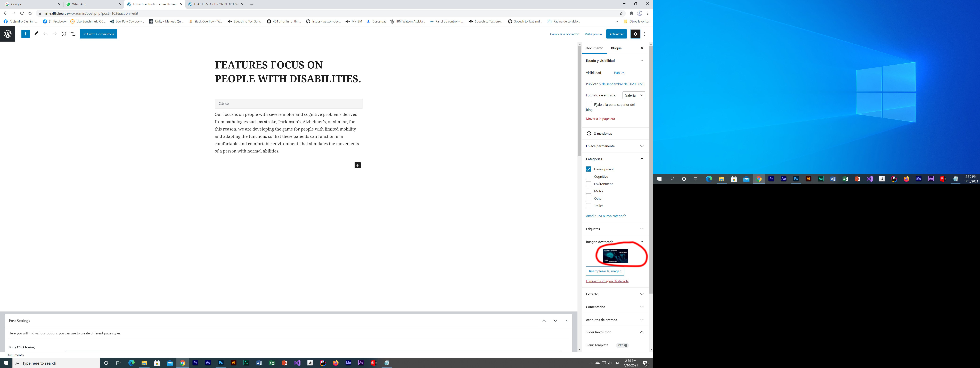Open a new browser tab
The image size is (980, 368).
click(252, 4)
